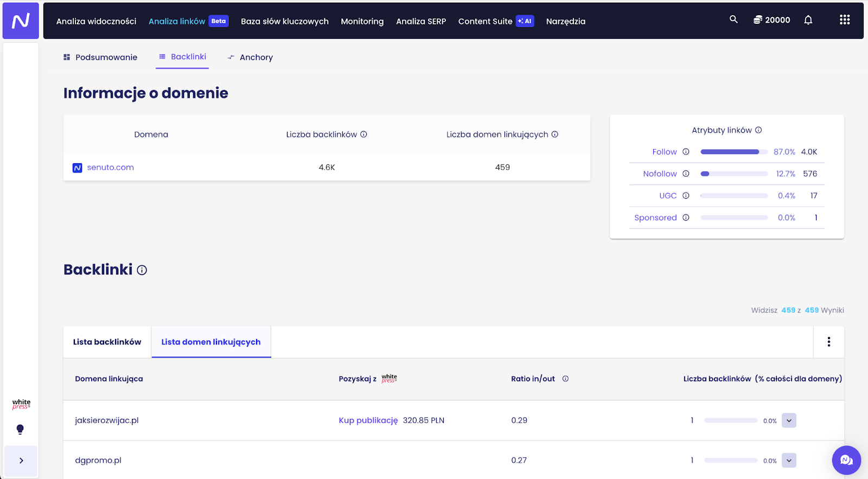
Task: Click info icon beside Backlinki heading
Action: (142, 270)
